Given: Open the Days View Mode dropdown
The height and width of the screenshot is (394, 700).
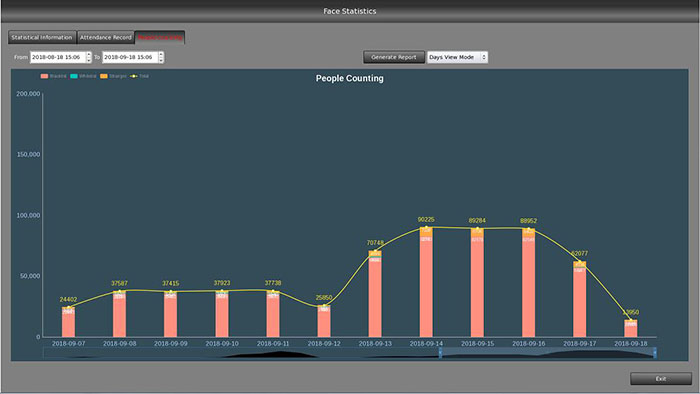Looking at the screenshot, I should 457,57.
